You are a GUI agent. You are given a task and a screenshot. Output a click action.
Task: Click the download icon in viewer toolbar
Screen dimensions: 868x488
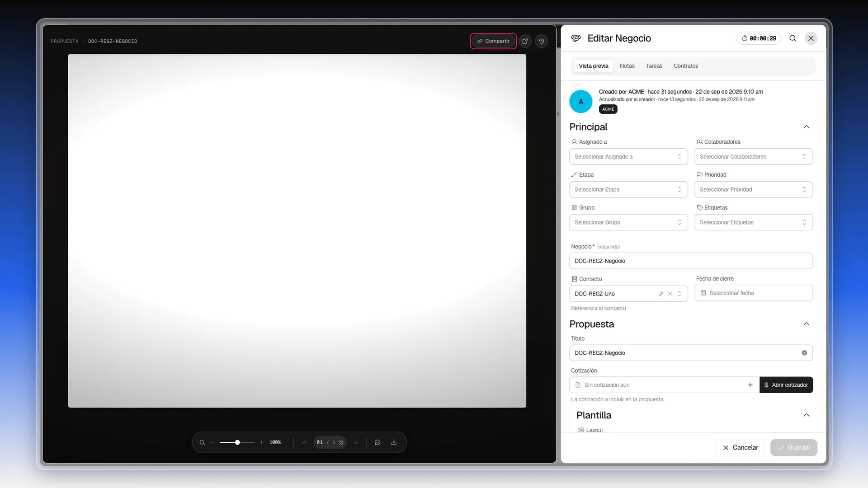[394, 442]
